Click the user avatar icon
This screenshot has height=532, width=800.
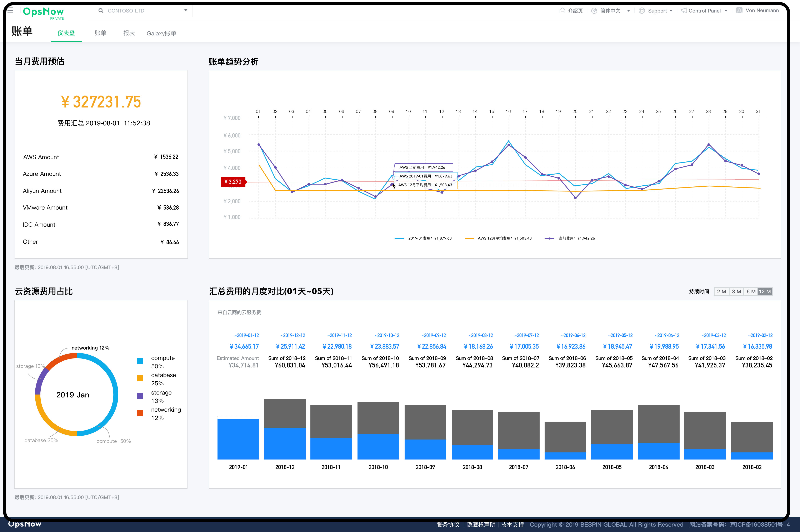click(739, 10)
